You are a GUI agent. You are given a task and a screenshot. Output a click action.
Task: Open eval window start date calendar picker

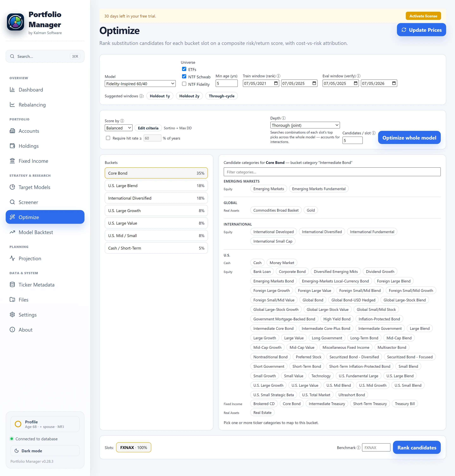[x=355, y=83]
